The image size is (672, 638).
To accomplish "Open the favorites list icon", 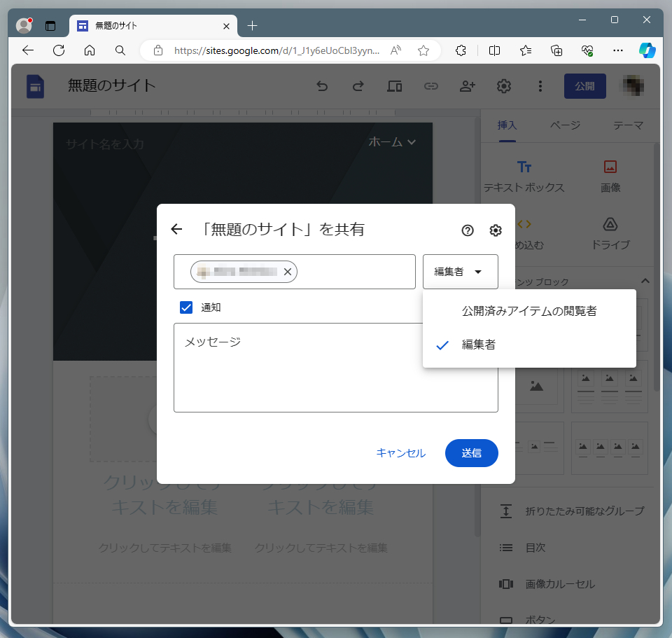I will [526, 50].
